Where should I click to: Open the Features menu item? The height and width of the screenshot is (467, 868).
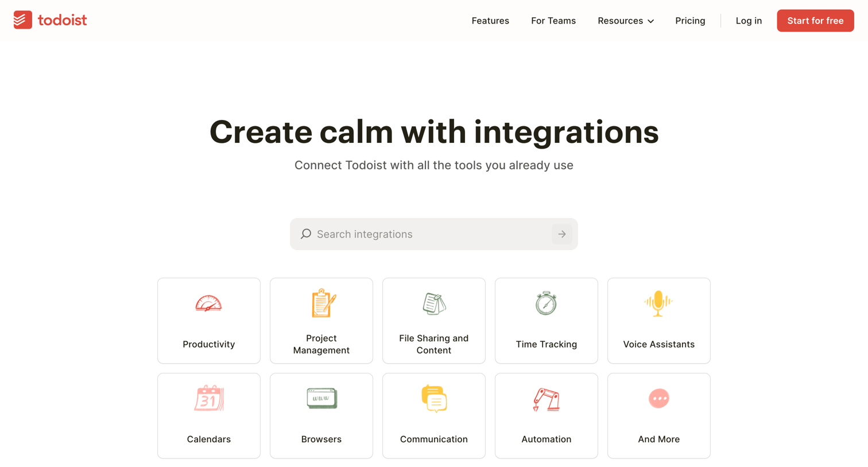490,21
